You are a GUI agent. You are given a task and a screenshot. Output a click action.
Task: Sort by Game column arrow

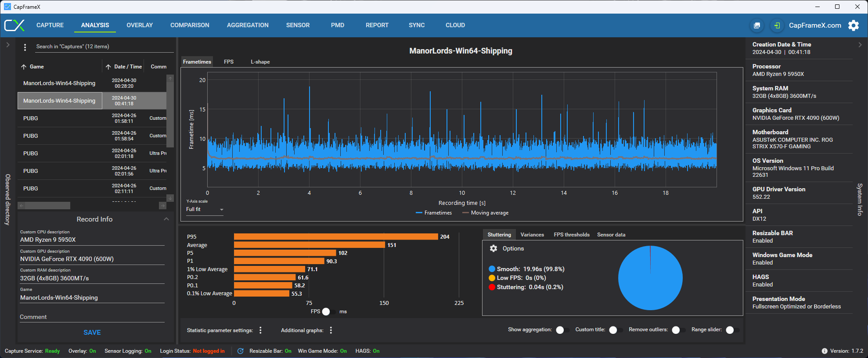pyautogui.click(x=24, y=67)
